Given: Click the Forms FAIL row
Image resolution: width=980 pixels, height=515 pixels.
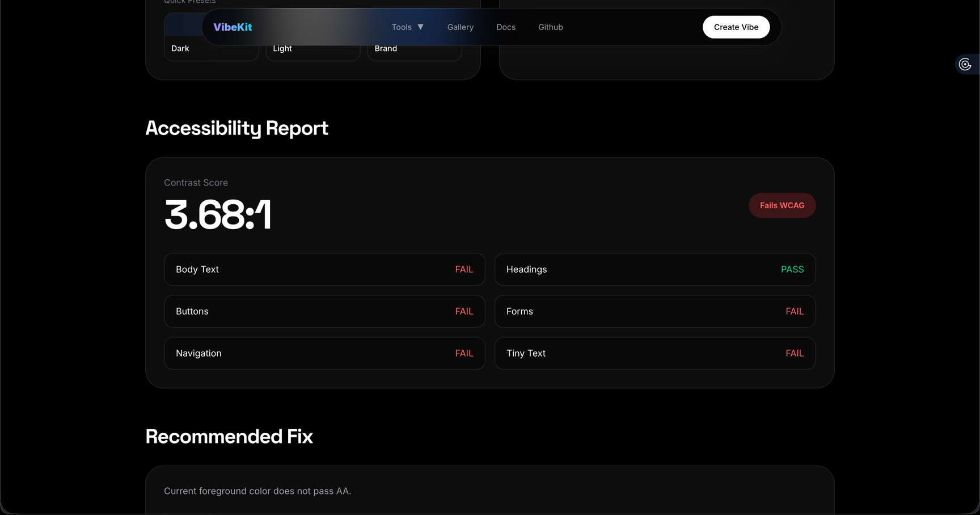Looking at the screenshot, I should [655, 311].
